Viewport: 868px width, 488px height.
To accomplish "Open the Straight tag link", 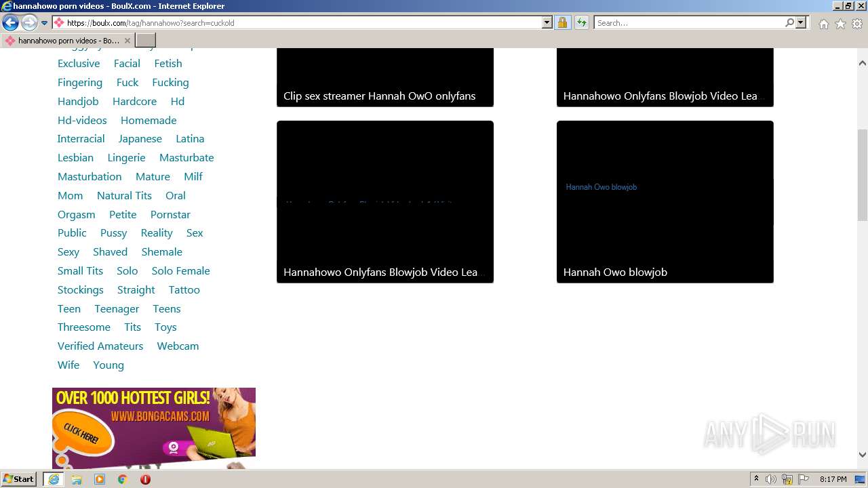I will 136,290.
